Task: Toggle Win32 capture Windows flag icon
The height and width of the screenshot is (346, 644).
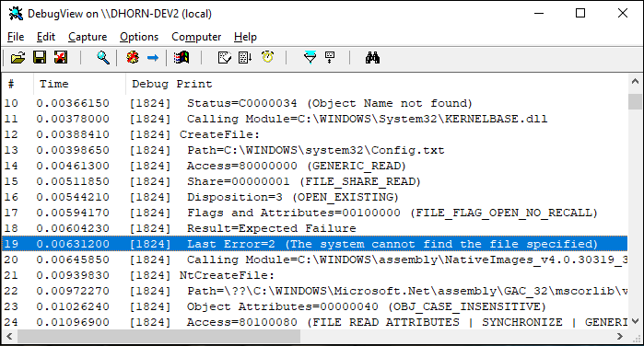Action: 181,57
